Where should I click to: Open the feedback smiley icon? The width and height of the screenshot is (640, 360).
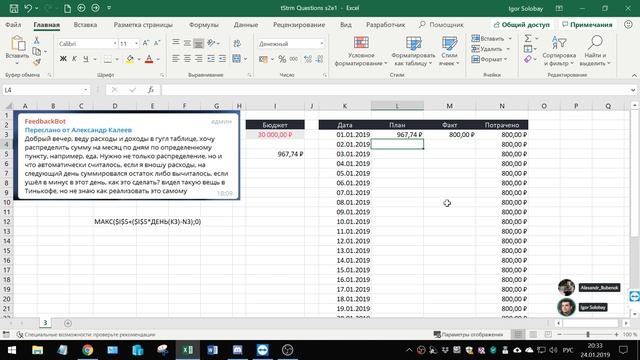coord(628,24)
